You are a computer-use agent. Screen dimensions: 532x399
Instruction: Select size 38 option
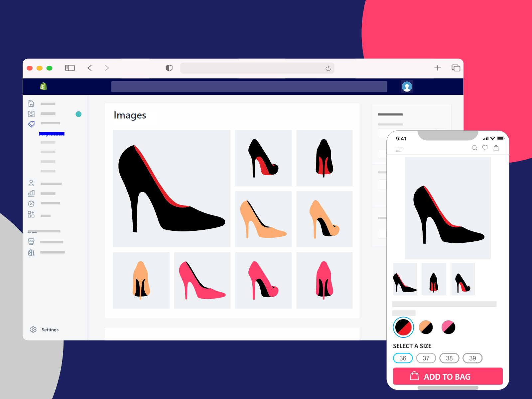tap(449, 358)
